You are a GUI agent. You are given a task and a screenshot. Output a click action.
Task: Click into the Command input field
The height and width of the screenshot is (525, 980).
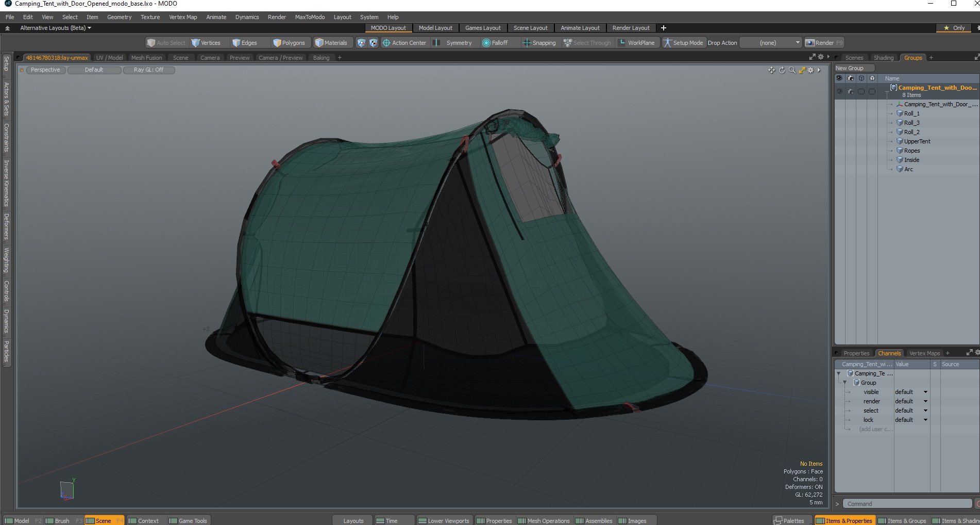click(x=908, y=504)
